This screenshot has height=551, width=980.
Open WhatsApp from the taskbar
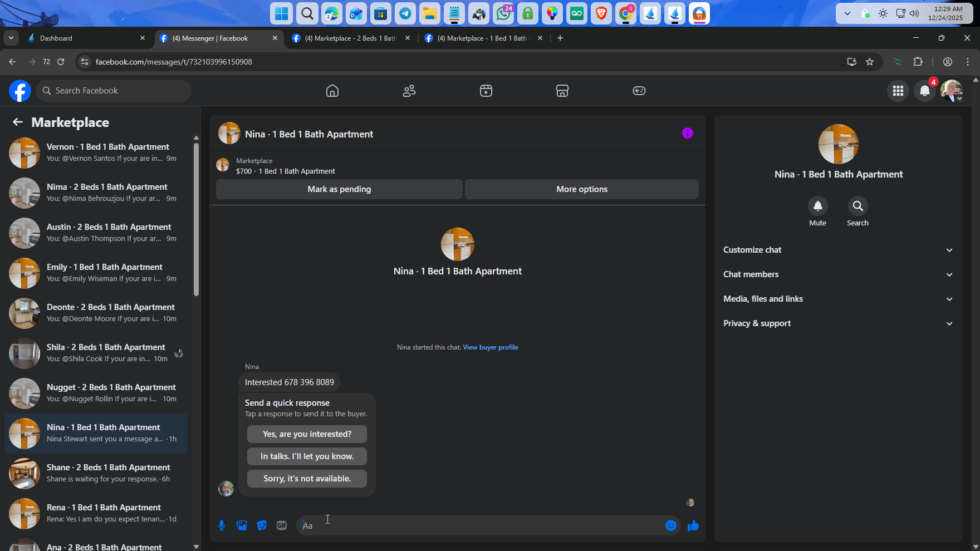pyautogui.click(x=503, y=13)
